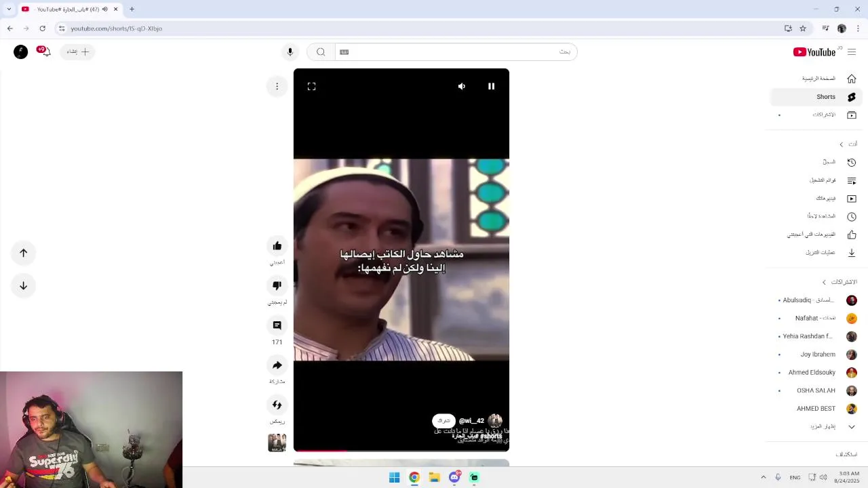This screenshot has width=868, height=488.
Task: Collapse the sidebar hamburger guide menu
Action: 852,52
